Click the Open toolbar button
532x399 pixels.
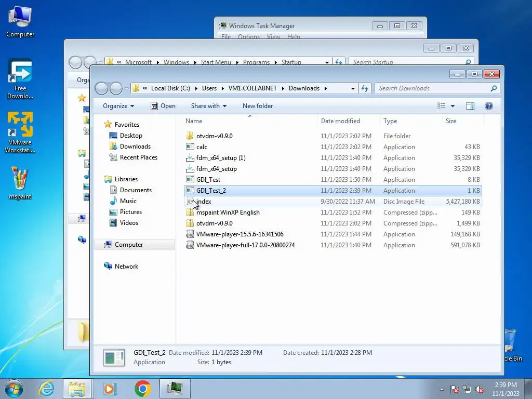163,106
